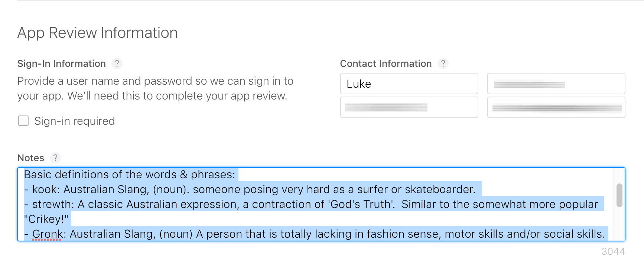Focus the widest blurred contact information field
644x280 pixels.
[556, 108]
